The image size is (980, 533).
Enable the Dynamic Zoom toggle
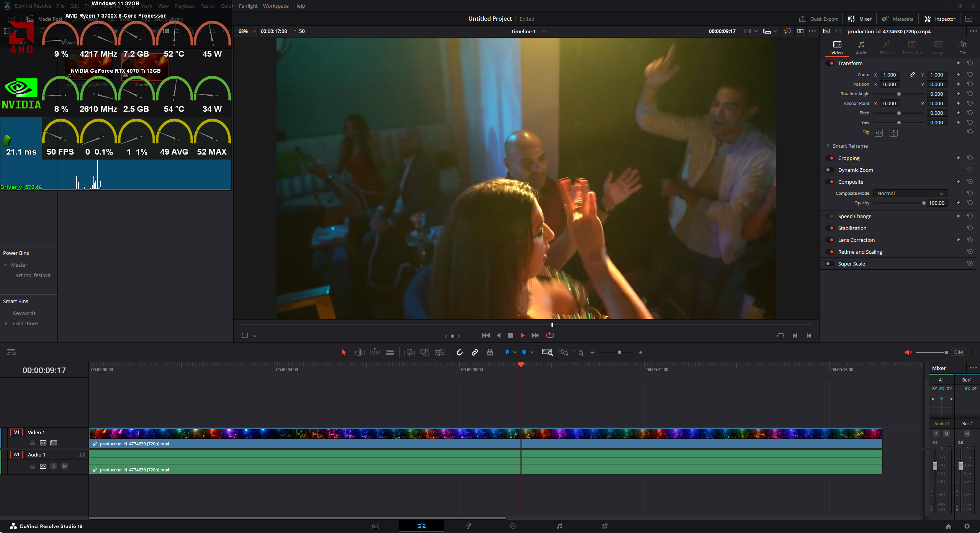pyautogui.click(x=830, y=170)
